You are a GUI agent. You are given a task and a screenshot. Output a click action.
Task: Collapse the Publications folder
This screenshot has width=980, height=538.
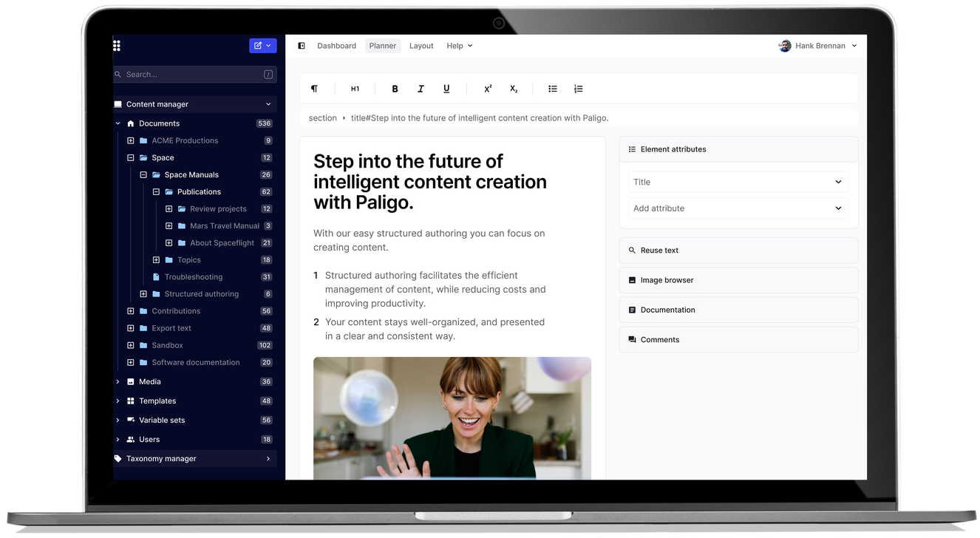click(x=156, y=191)
